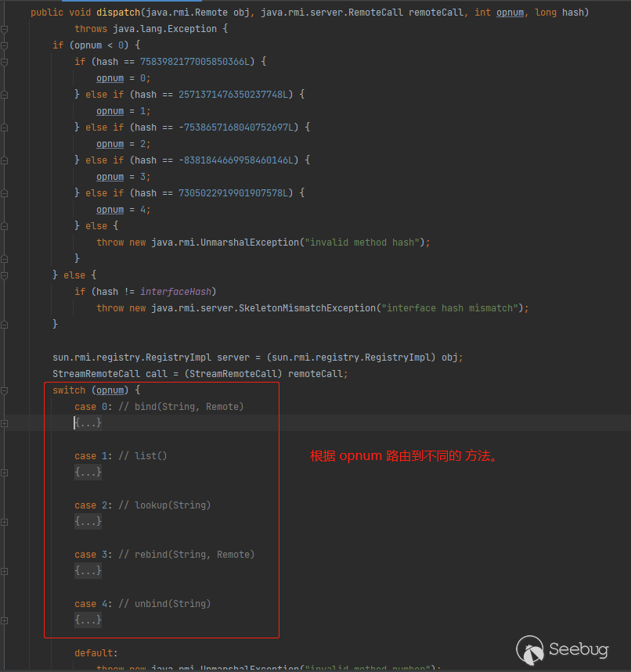Image resolution: width=631 pixels, height=672 pixels.
Task: Click 'opnum' parameter in method signature
Action: tap(510, 13)
